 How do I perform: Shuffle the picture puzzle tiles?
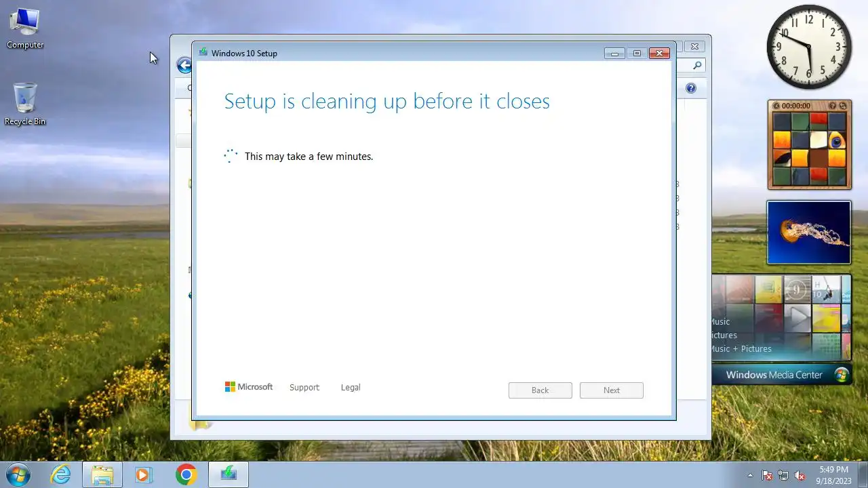click(843, 106)
